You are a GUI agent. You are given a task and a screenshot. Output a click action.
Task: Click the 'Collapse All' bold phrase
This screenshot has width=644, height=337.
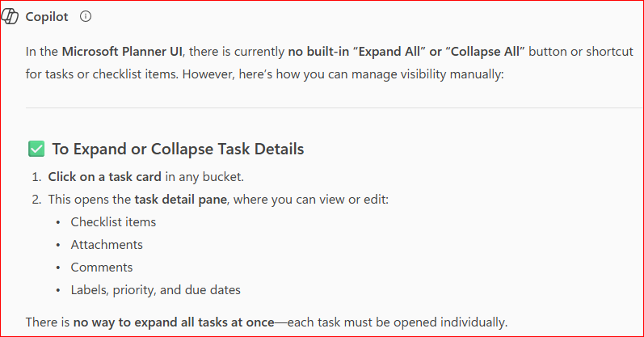(x=485, y=52)
